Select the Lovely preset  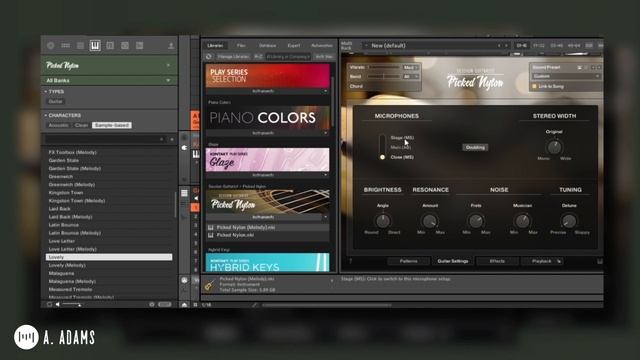tap(109, 257)
